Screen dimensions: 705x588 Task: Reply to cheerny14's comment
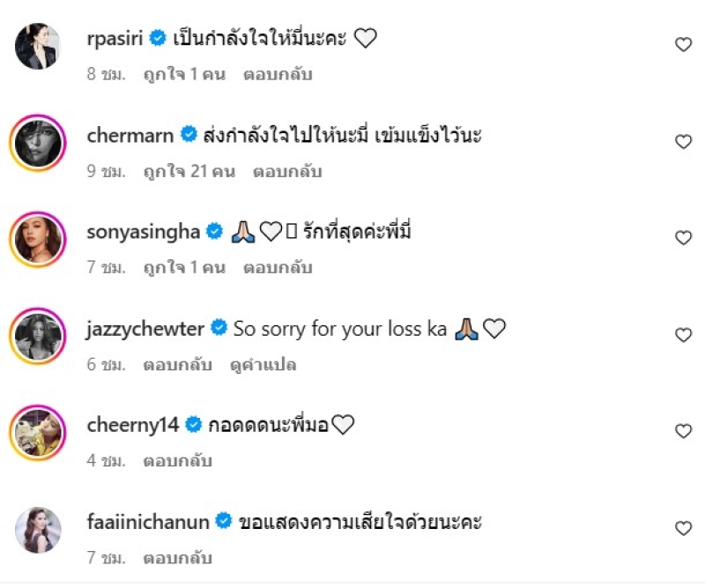[177, 461]
